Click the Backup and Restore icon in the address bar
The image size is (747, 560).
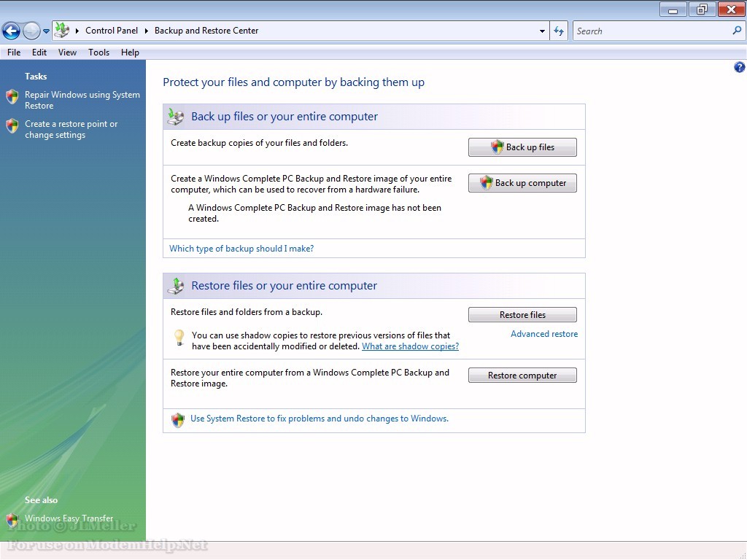pyautogui.click(x=62, y=31)
